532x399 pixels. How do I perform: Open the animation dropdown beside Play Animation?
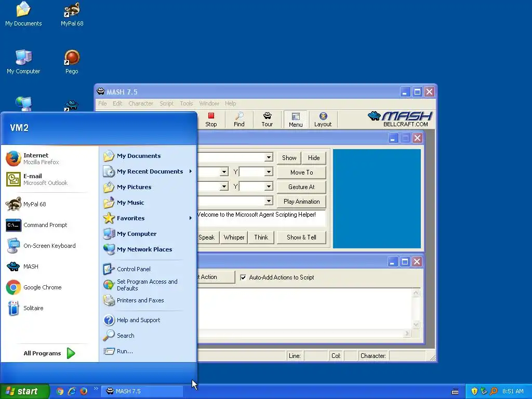click(x=269, y=201)
